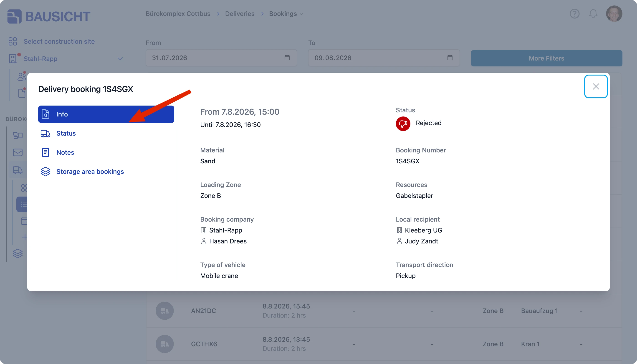Click the Status tab truck icon

click(45, 134)
